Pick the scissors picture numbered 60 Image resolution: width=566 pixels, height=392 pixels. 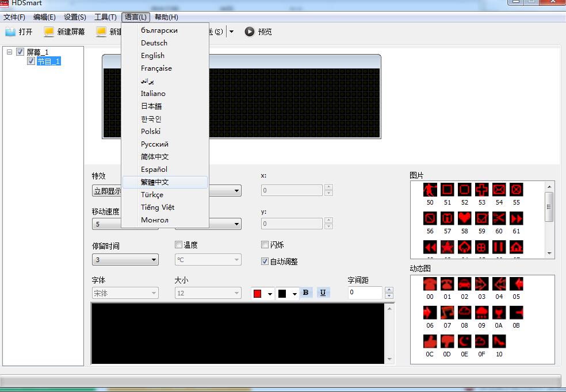pyautogui.click(x=499, y=218)
